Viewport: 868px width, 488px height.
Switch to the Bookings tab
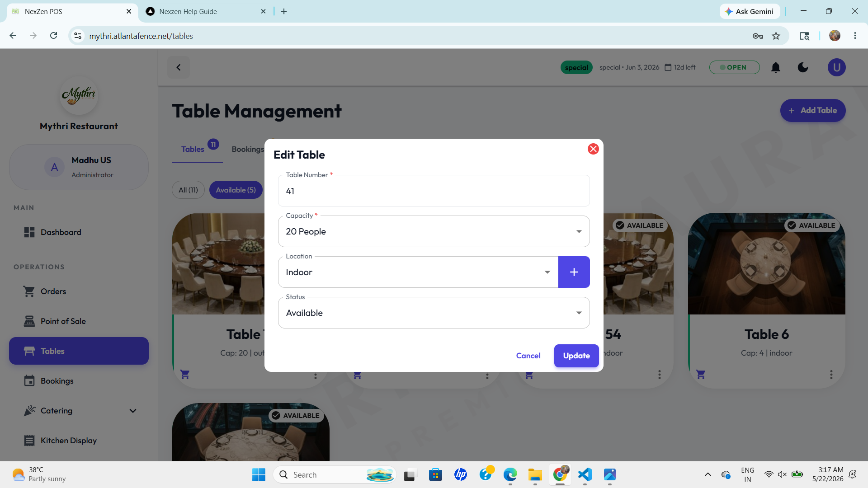(248, 149)
